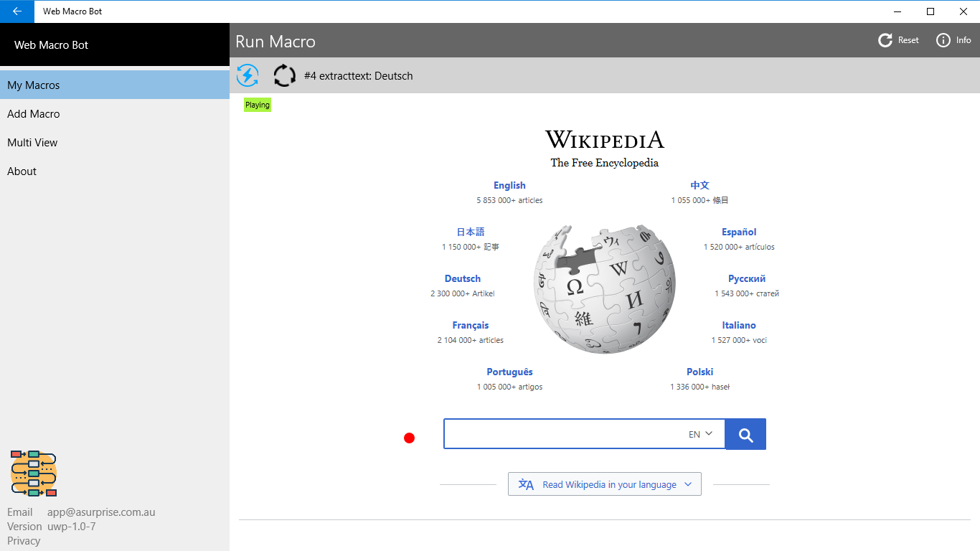
Task: Click the Reset refresh icon
Action: click(x=885, y=40)
